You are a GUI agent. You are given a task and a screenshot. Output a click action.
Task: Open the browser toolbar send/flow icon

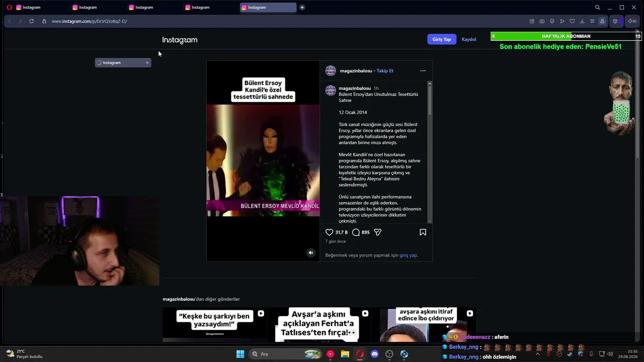coord(562,21)
